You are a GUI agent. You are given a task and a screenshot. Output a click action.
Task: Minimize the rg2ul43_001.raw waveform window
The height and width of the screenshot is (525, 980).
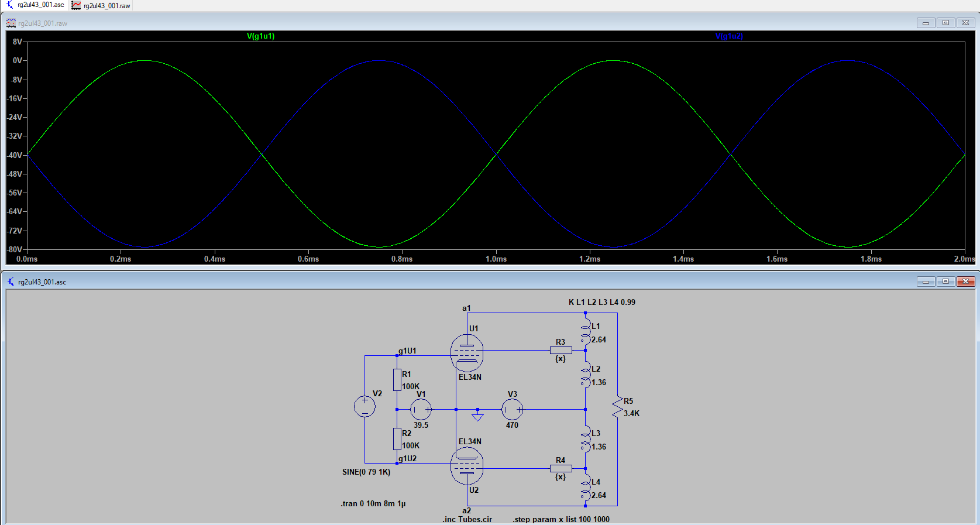[926, 23]
